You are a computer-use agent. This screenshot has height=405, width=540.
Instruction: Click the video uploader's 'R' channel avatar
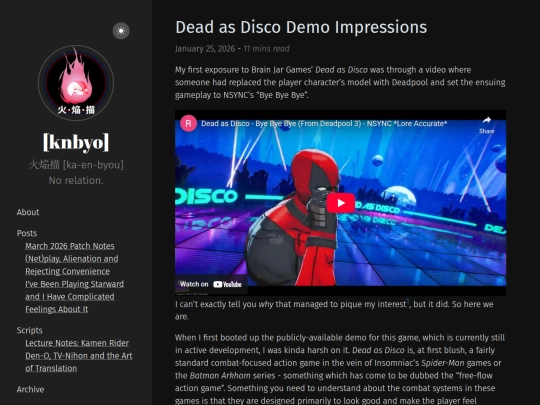coord(188,124)
